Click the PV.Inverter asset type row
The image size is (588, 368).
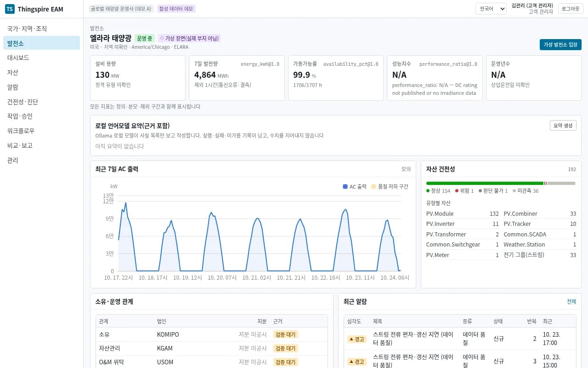462,224
